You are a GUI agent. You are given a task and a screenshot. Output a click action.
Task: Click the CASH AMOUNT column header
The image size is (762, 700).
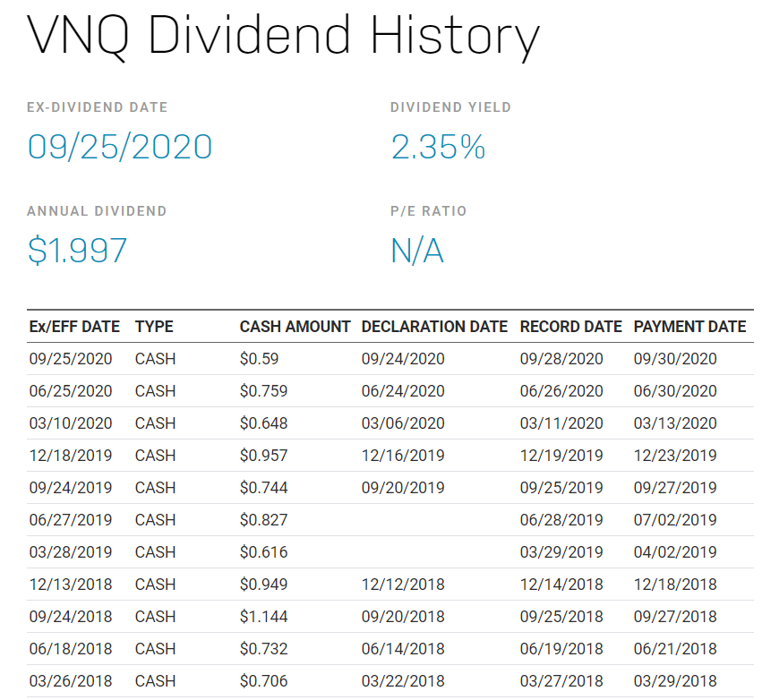coord(295,327)
